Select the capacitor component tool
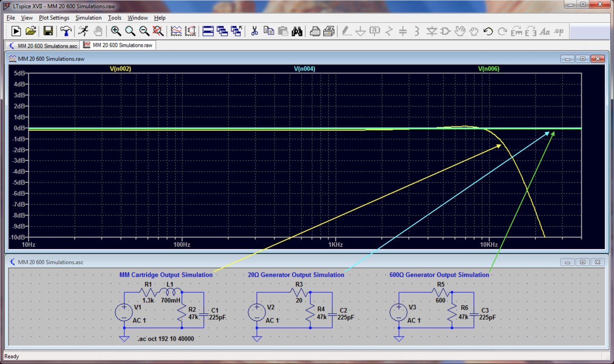The image size is (614, 364). (x=403, y=31)
